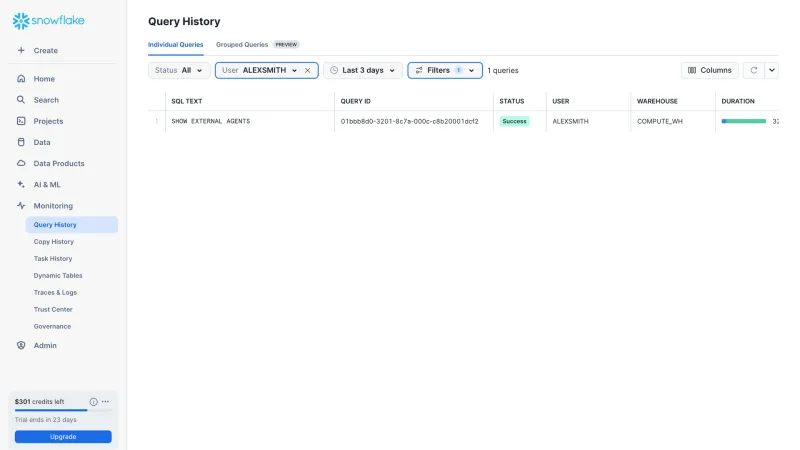Click the Filters sliders icon
The image size is (800, 450).
(x=419, y=70)
